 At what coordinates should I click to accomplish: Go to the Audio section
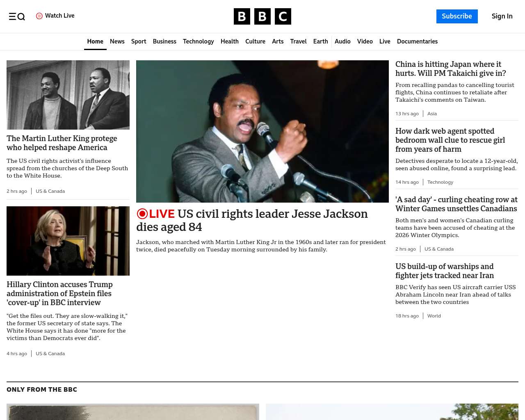pos(342,41)
